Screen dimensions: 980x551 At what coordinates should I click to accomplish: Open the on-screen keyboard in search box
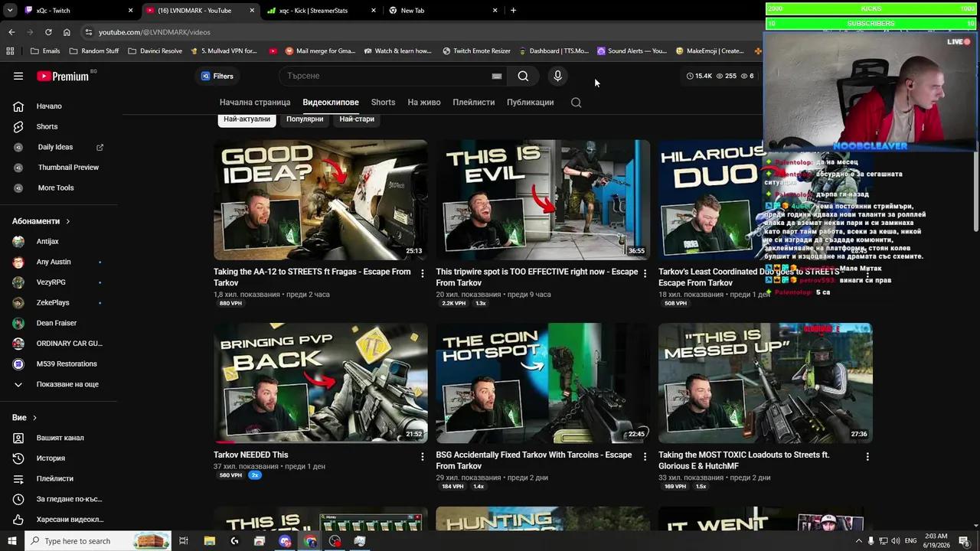tap(496, 76)
